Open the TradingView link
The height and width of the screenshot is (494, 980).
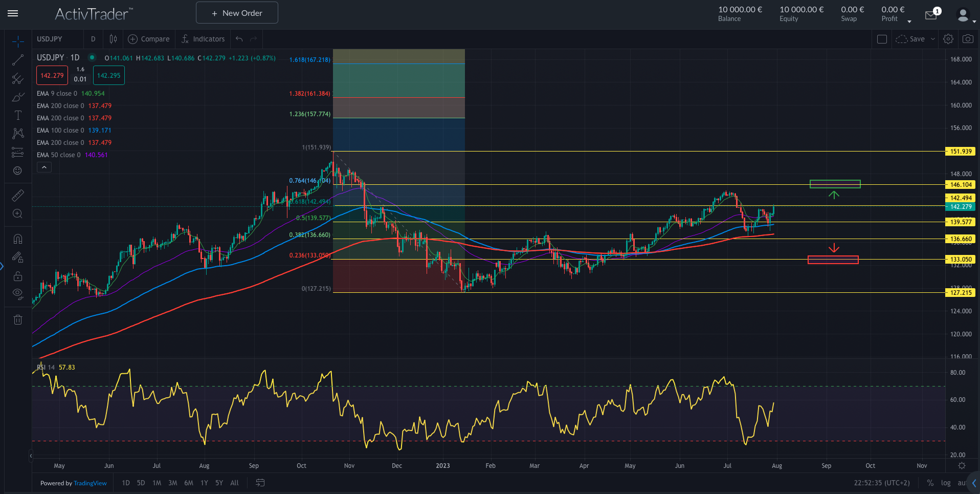90,483
